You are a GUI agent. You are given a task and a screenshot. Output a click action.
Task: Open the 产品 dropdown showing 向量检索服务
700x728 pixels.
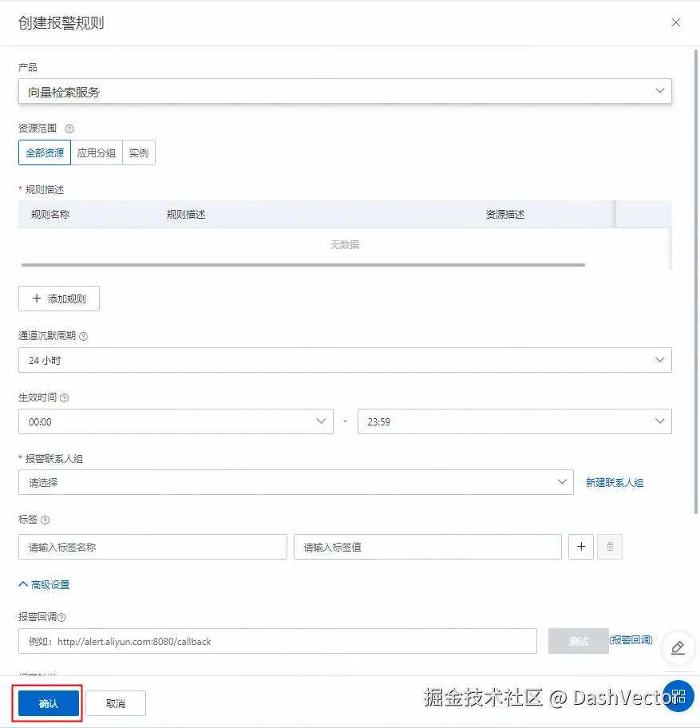point(343,90)
